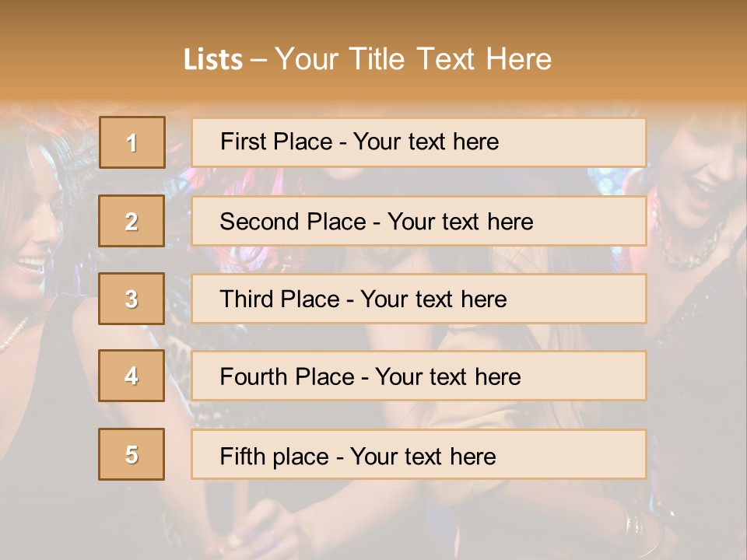Click the Fifth place text box

[419, 454]
